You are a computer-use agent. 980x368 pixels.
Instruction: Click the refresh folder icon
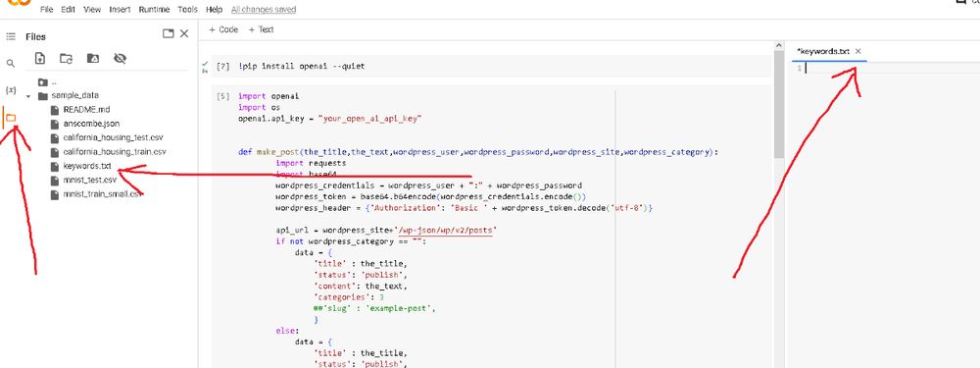(67, 58)
